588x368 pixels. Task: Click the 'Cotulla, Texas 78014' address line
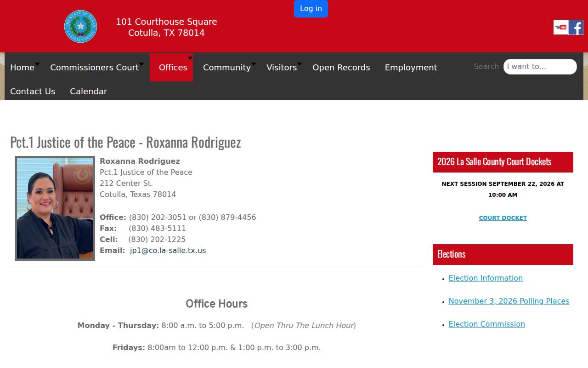pyautogui.click(x=138, y=194)
